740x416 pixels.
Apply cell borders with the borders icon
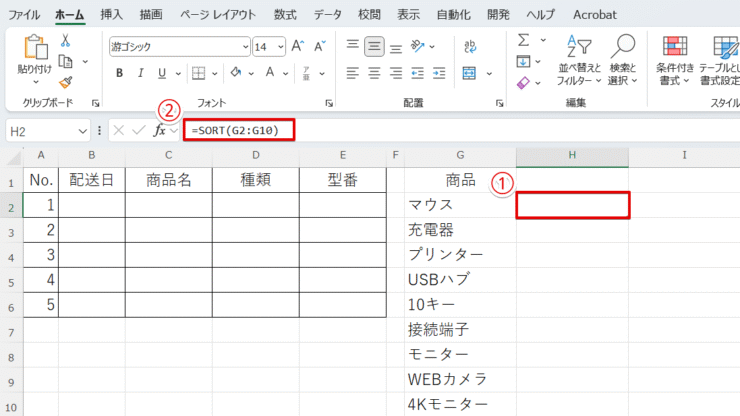[x=198, y=73]
